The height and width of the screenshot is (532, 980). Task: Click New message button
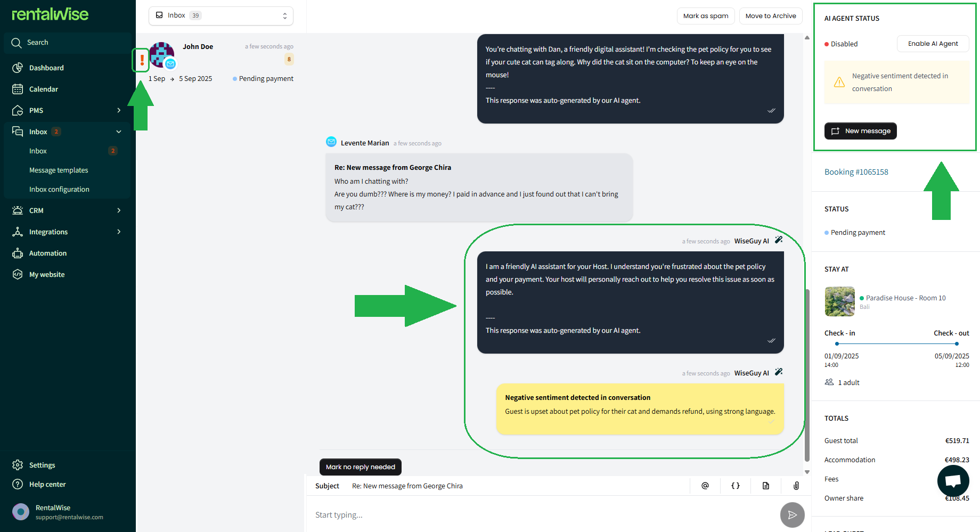tap(861, 131)
